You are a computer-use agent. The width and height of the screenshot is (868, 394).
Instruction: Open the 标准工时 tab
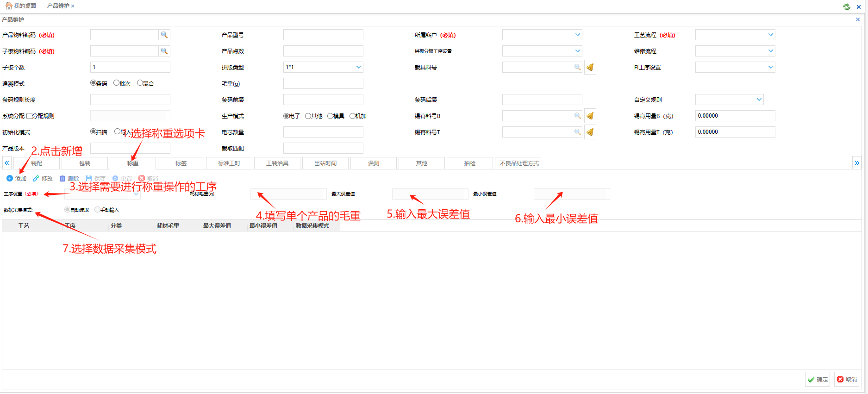click(229, 163)
